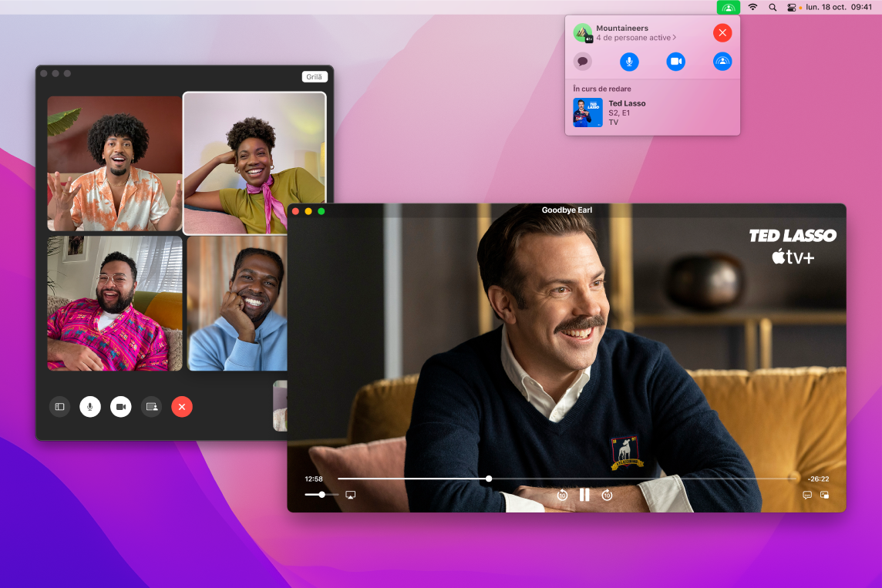The image size is (882, 588).
Task: Open Messages chat from the Mountaineers notification
Action: coord(583,62)
